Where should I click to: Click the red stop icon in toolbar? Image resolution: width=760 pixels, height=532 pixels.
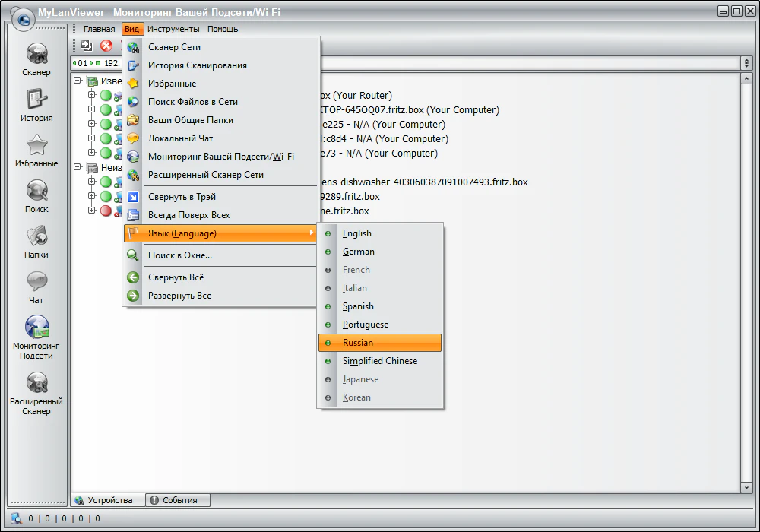106,46
